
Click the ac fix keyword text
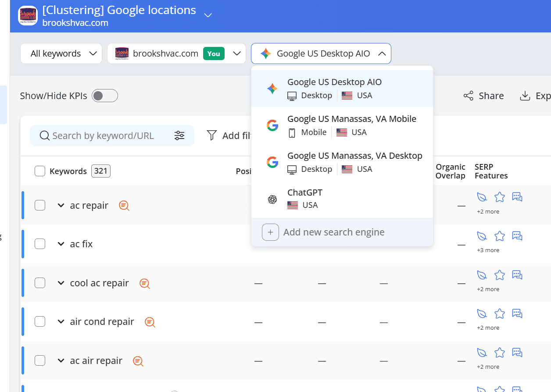click(x=81, y=244)
